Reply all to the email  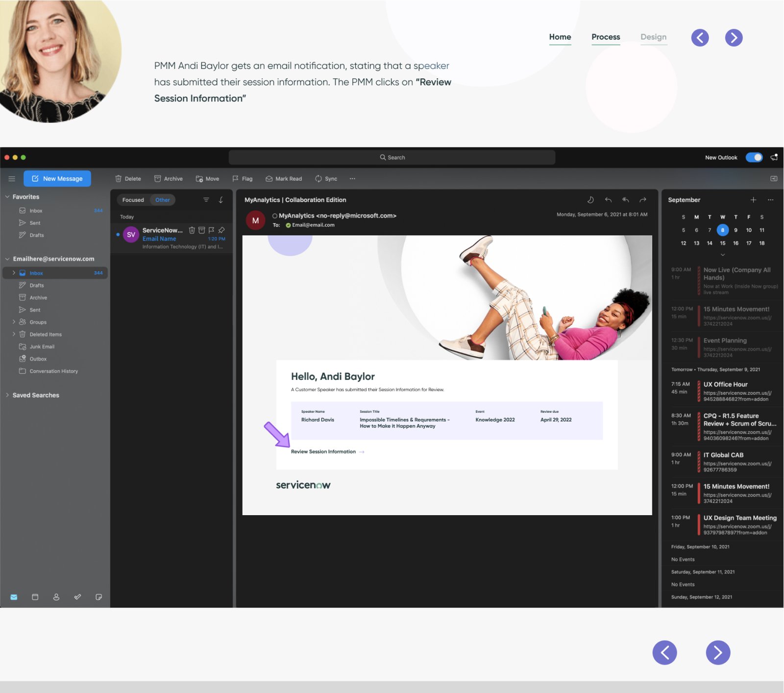click(626, 200)
